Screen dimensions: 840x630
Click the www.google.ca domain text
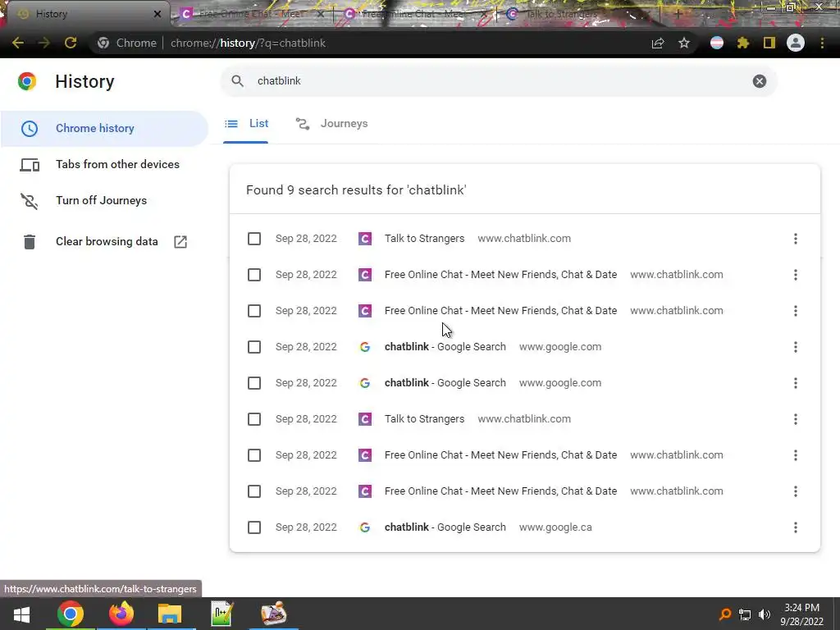(x=555, y=527)
